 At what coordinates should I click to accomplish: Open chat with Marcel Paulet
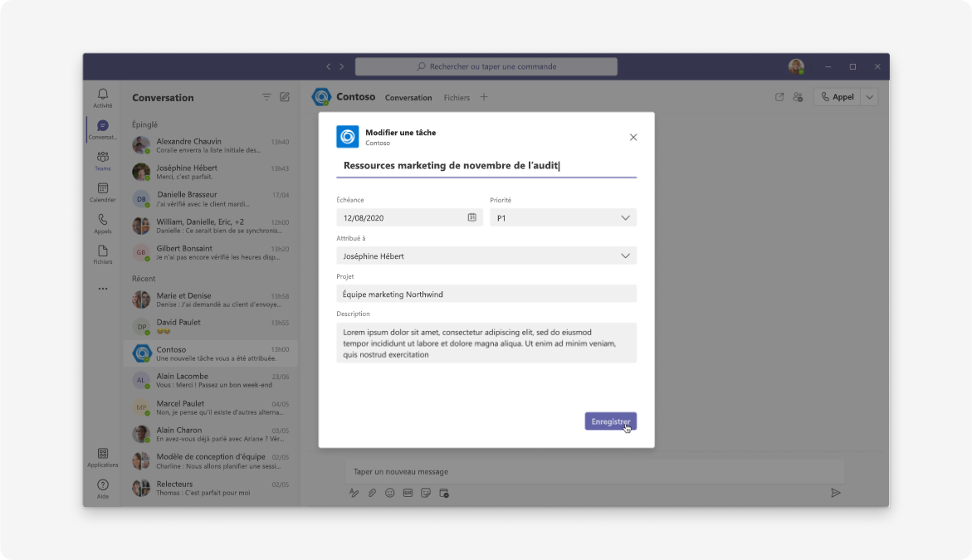[x=211, y=407]
